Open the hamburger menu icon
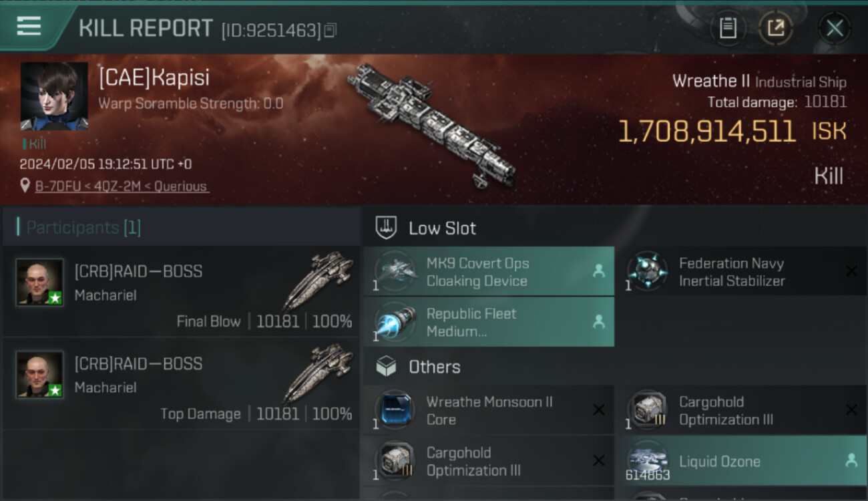 29,27
